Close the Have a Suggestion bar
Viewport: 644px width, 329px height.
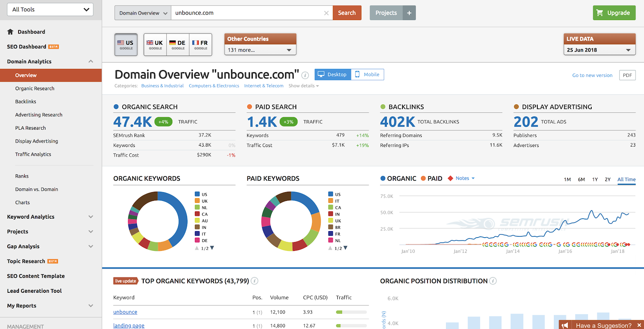click(x=639, y=325)
